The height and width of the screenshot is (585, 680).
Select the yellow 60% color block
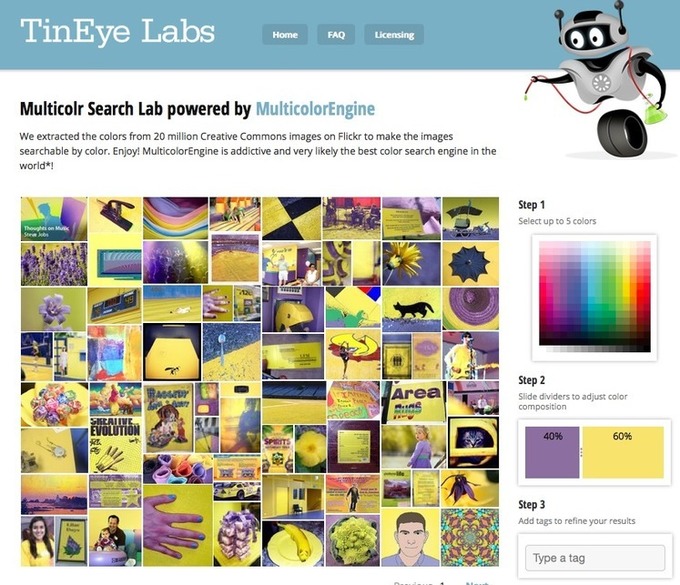tap(623, 452)
